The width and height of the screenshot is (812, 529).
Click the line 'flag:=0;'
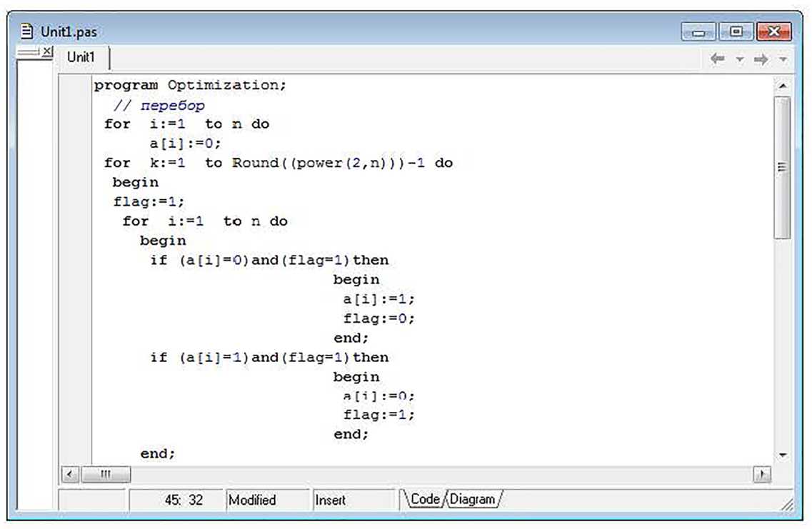(379, 318)
